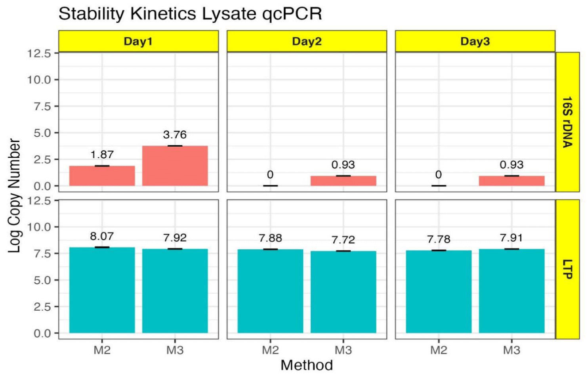
Task: Click the M2 axis tick label under Day1
Action: (102, 350)
